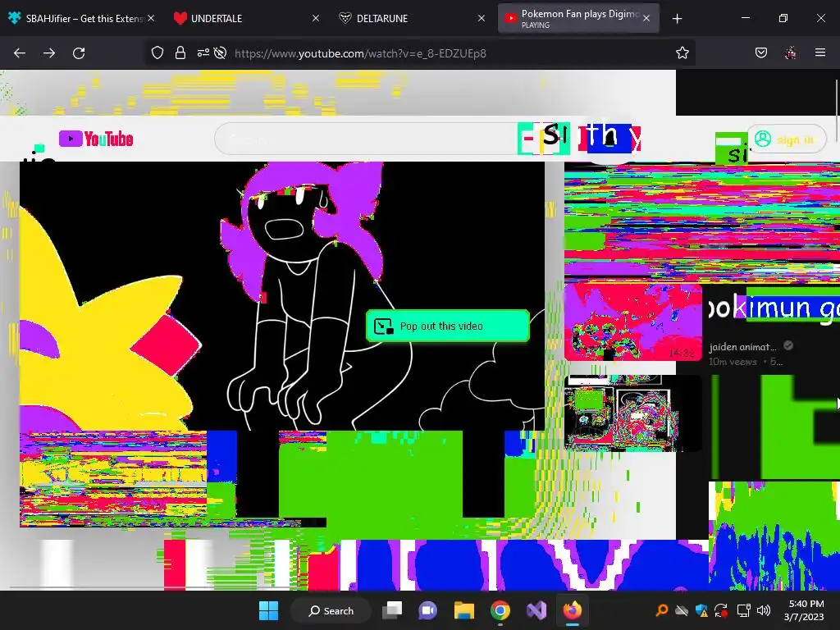Viewport: 840px width, 630px height.
Task: Open the second recommended video thumbnail
Action: 632,413
